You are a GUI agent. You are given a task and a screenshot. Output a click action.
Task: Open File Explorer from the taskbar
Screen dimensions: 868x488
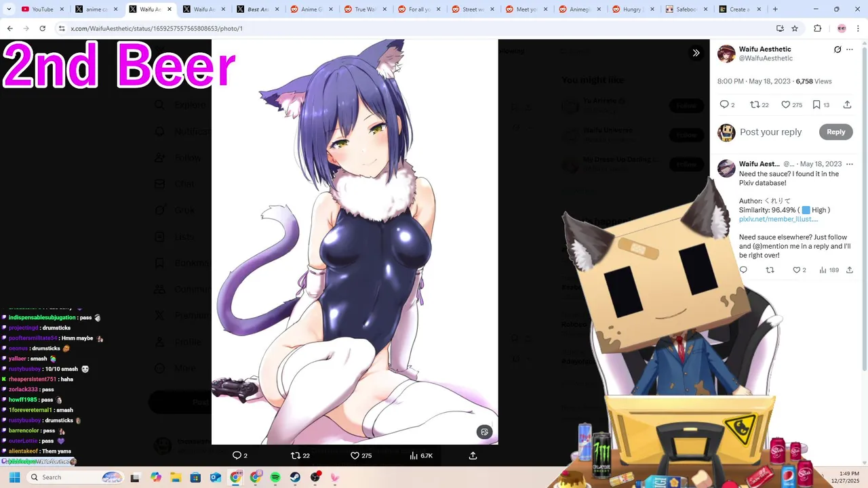[176, 477]
